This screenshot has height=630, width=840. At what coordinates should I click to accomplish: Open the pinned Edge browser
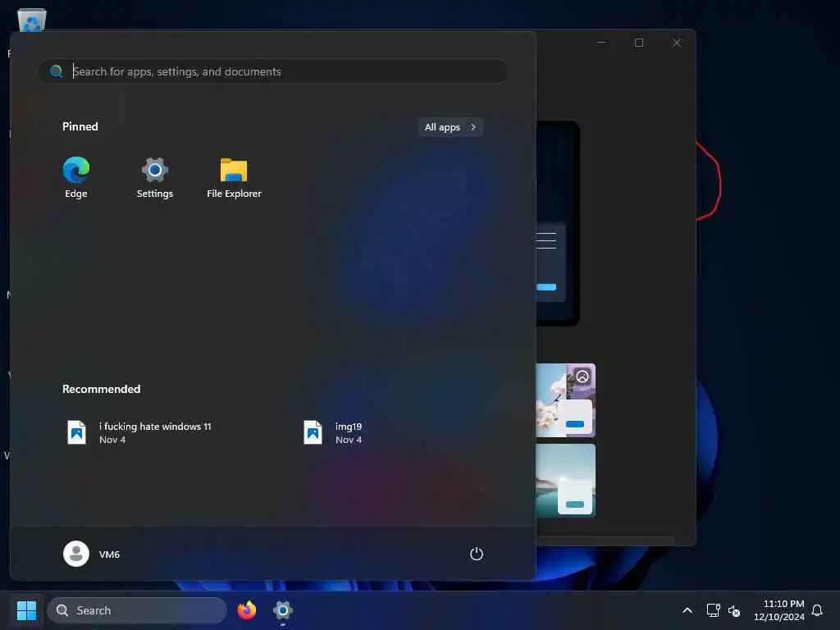coord(76,178)
